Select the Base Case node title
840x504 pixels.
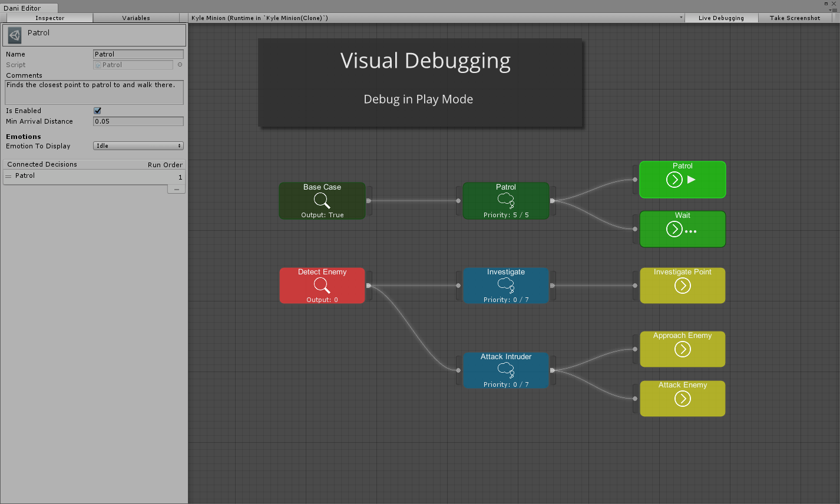pyautogui.click(x=322, y=187)
